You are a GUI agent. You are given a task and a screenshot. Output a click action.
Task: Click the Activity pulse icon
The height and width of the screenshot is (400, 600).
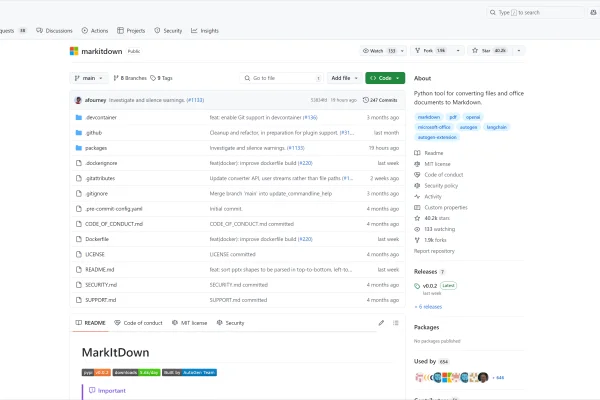[417, 197]
